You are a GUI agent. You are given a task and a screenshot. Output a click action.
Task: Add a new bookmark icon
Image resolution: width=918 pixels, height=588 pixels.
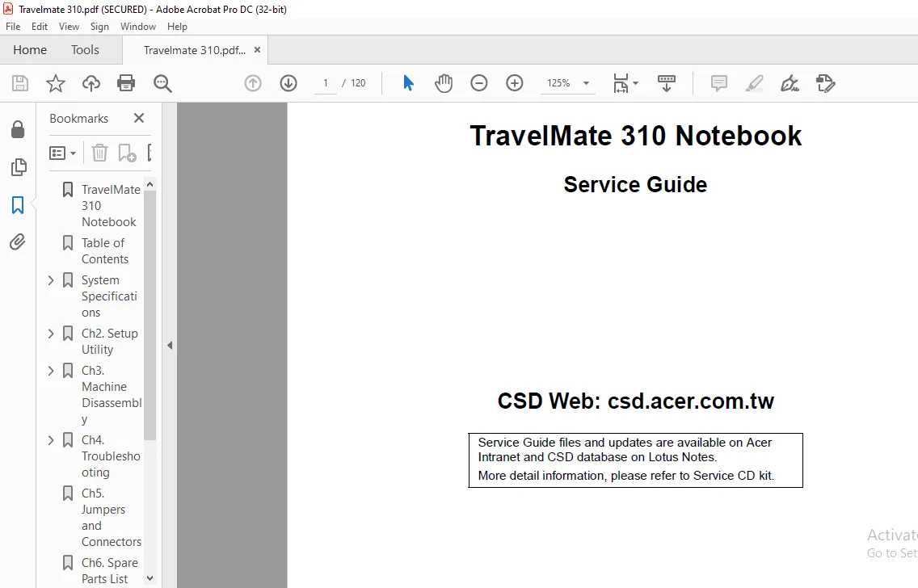127,153
